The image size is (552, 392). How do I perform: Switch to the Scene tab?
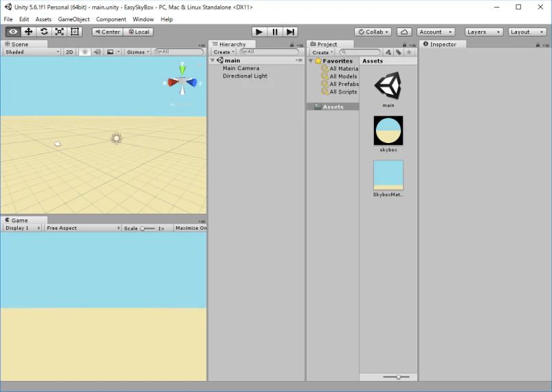pyautogui.click(x=24, y=44)
